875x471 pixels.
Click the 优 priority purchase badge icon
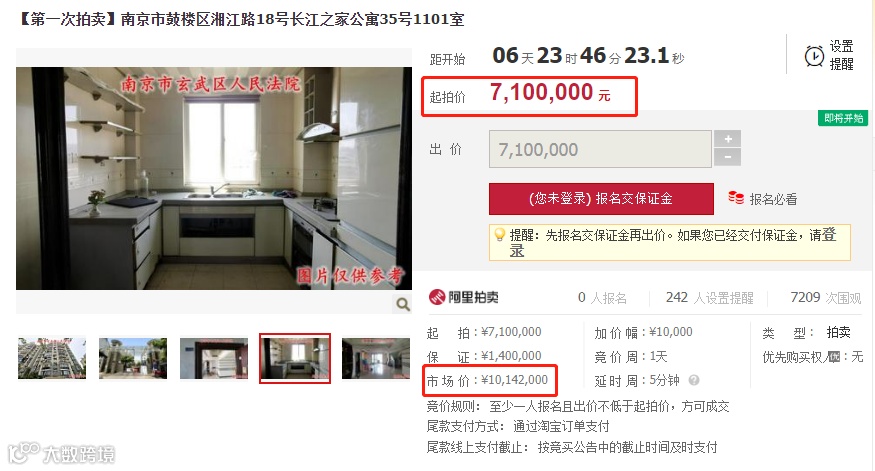[834, 357]
